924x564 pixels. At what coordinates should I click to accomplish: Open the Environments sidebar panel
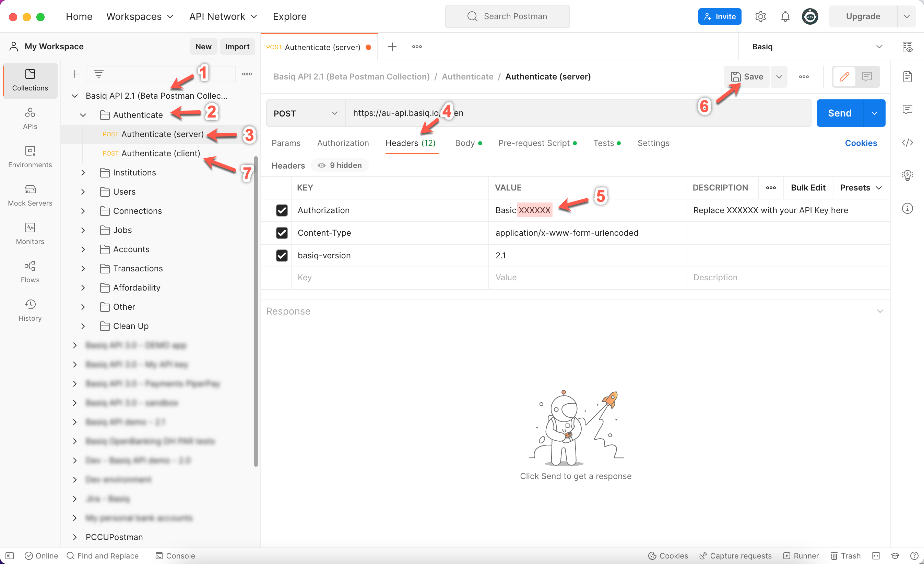[x=30, y=157]
